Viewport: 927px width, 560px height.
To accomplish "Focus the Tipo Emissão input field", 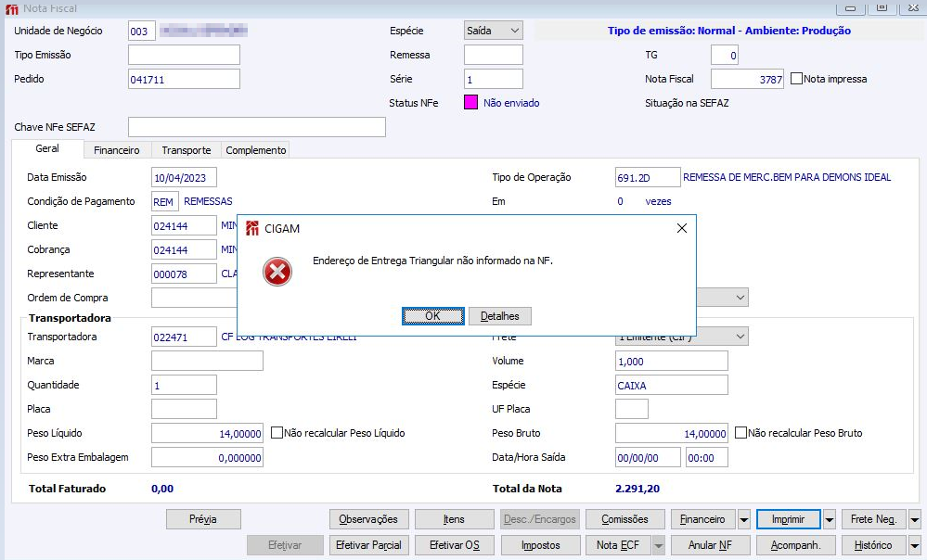I will click(184, 55).
